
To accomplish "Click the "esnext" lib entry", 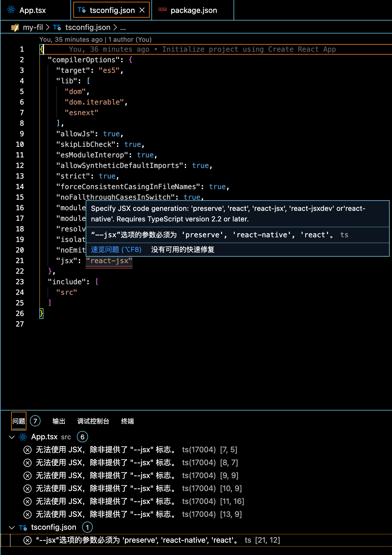I will coord(82,112).
